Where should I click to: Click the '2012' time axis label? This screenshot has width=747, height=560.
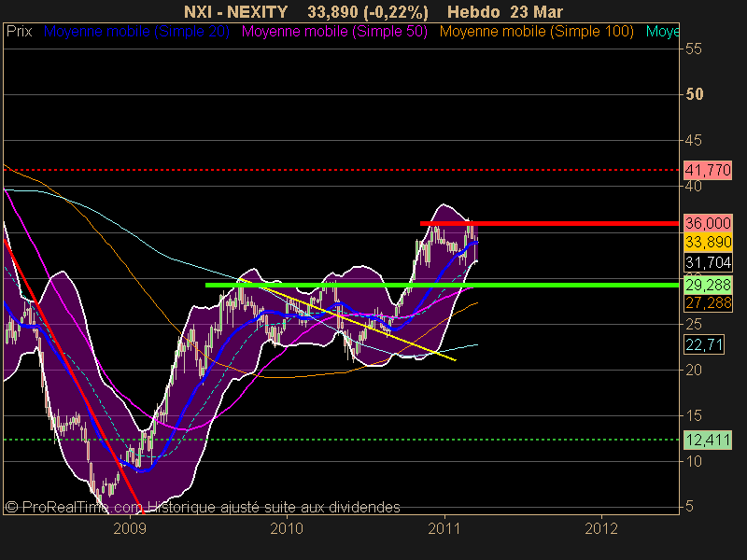coord(601,528)
